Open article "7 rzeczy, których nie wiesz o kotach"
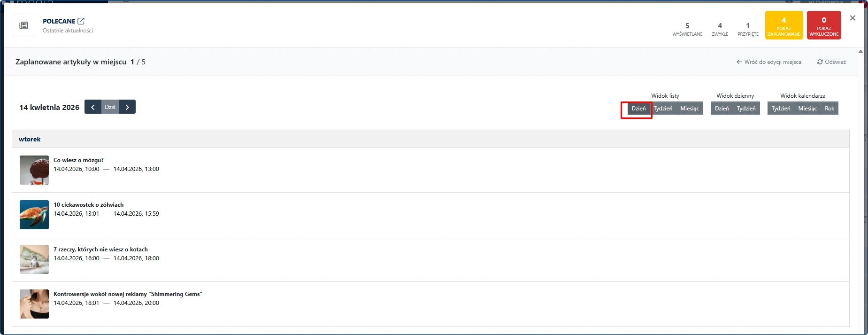Image resolution: width=868 pixels, height=335 pixels. pyautogui.click(x=100, y=249)
